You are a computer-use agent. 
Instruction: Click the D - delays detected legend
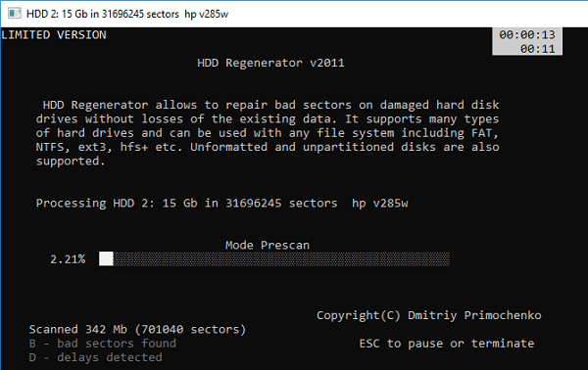[96, 357]
